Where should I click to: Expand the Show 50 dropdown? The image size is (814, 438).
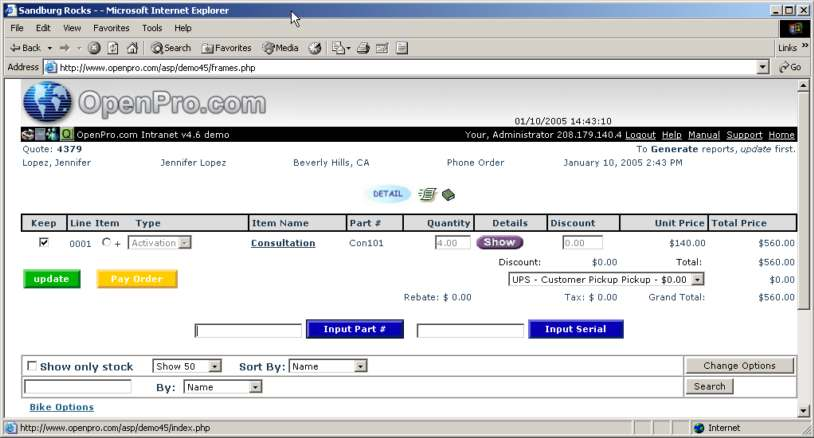click(187, 367)
